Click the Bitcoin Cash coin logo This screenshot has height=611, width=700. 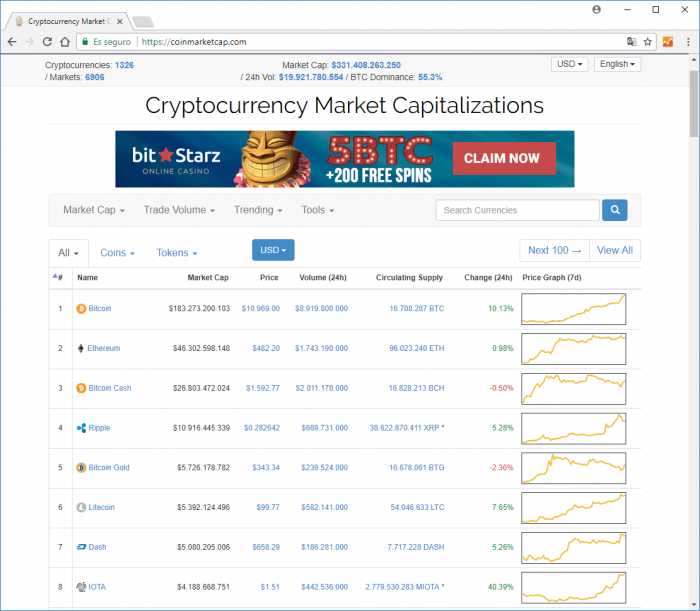point(81,388)
